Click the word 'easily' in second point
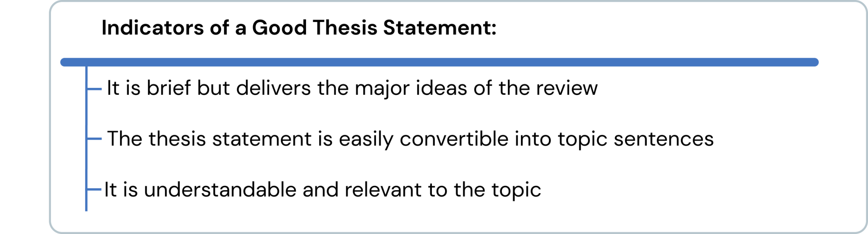868x234 pixels. 366,139
